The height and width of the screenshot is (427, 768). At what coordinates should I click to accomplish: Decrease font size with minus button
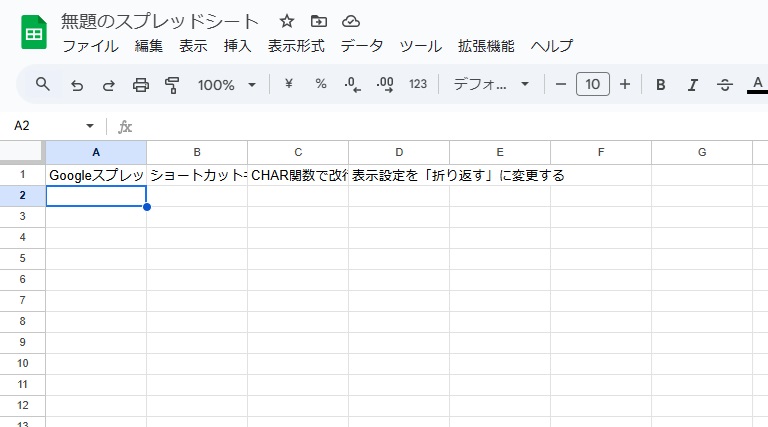pos(561,84)
